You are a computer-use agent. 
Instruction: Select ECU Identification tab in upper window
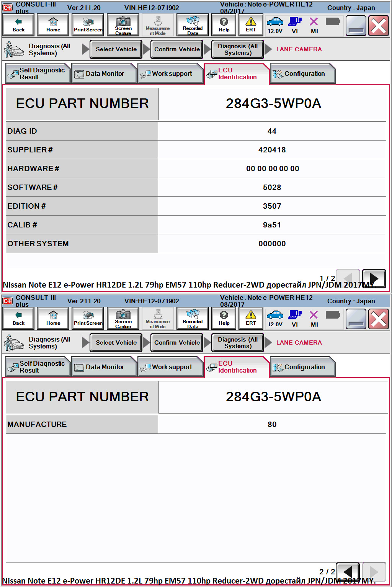point(237,74)
